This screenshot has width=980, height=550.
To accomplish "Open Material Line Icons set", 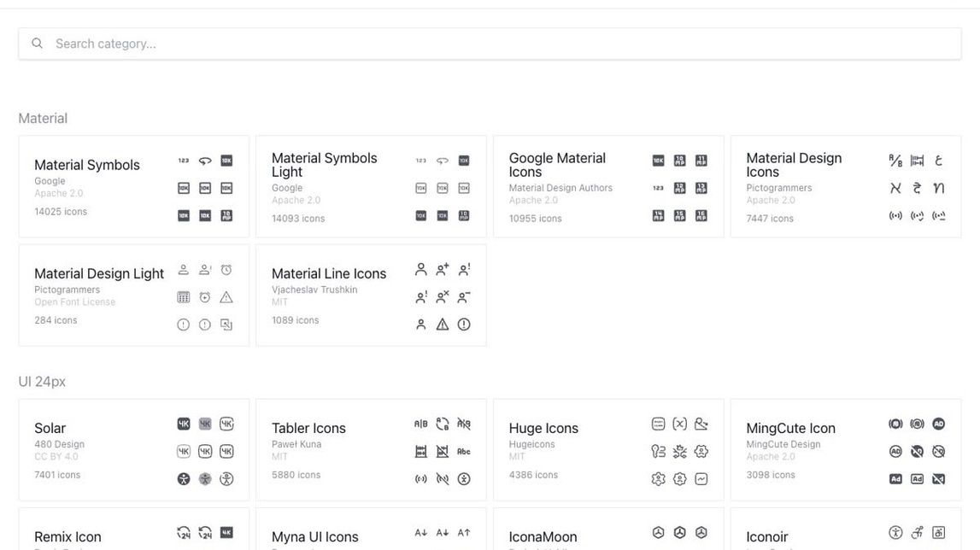I will pos(372,295).
